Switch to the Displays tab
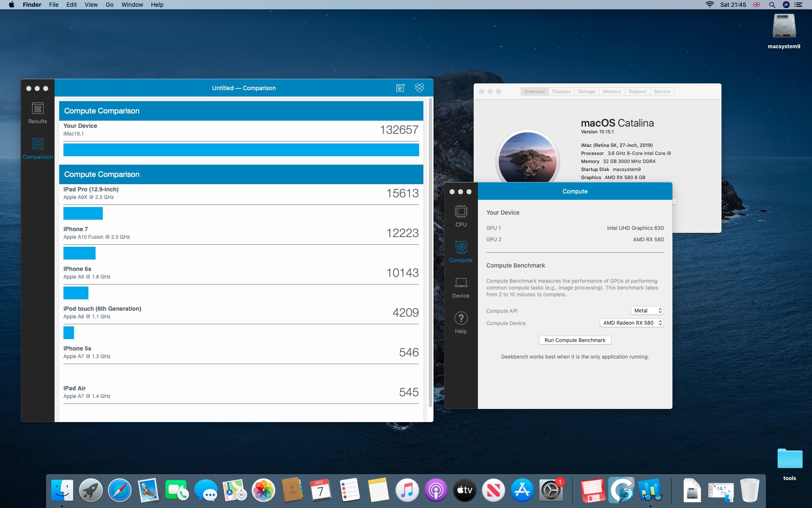Viewport: 812px width, 508px height. [x=561, y=91]
